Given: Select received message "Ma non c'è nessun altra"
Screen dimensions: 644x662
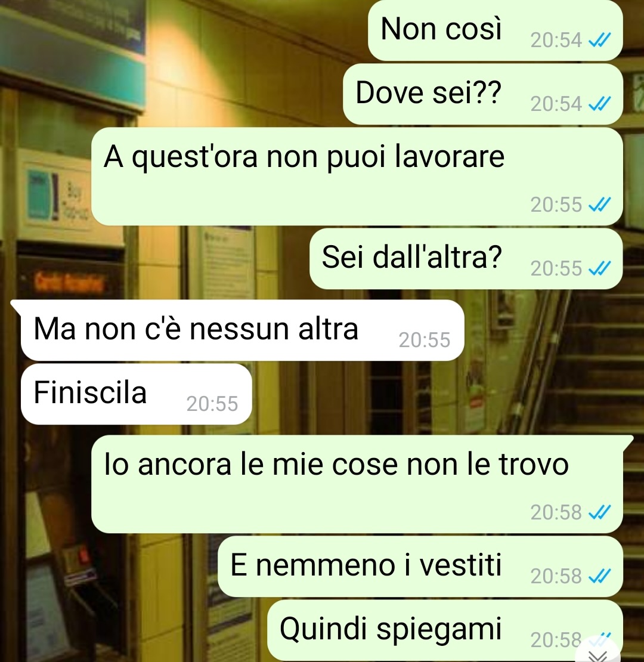Looking at the screenshot, I should (242, 330).
